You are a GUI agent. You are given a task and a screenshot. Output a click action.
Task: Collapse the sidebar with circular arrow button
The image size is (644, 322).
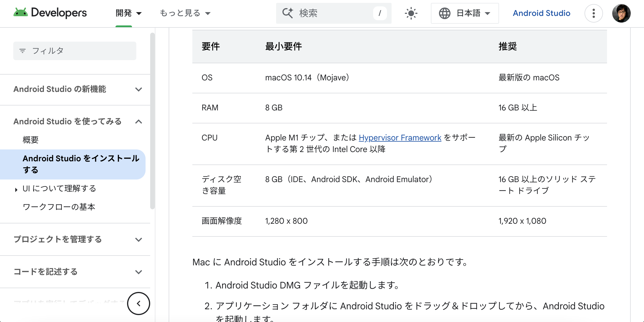138,304
